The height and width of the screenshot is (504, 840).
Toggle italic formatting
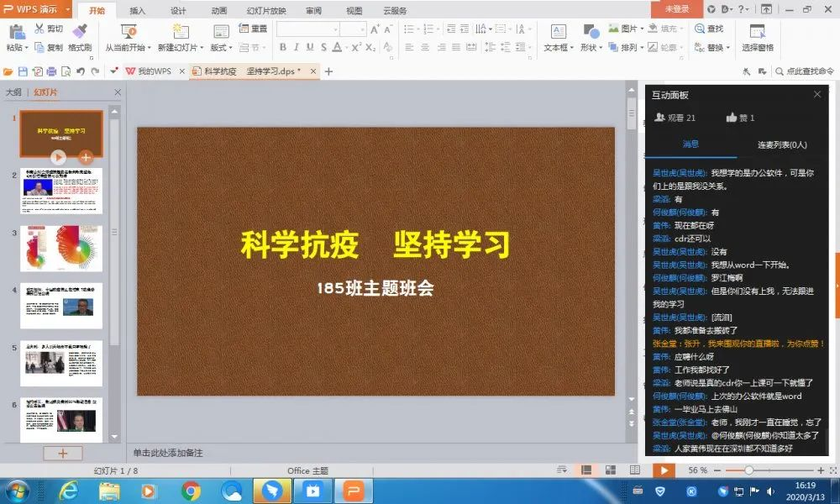pyautogui.click(x=297, y=48)
